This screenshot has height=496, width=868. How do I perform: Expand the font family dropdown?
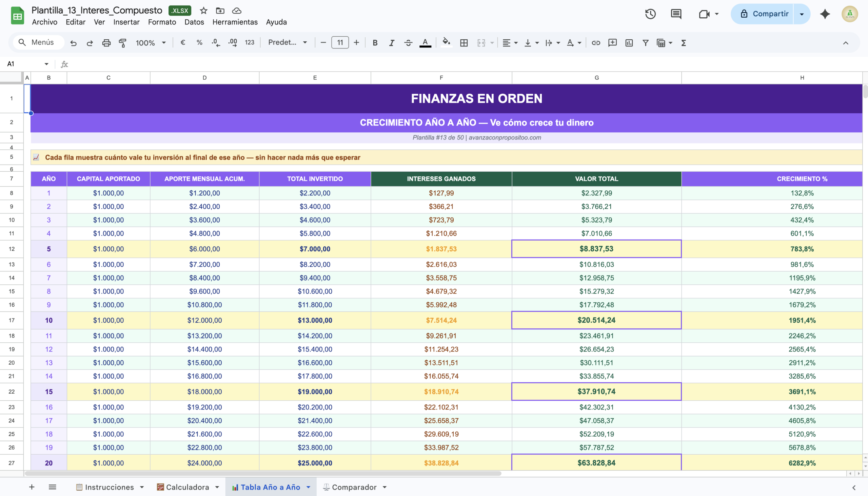(x=288, y=43)
